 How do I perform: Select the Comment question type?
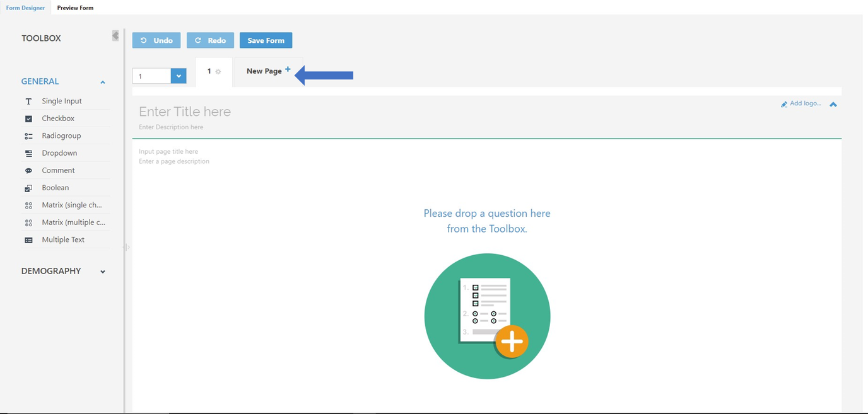(x=58, y=170)
